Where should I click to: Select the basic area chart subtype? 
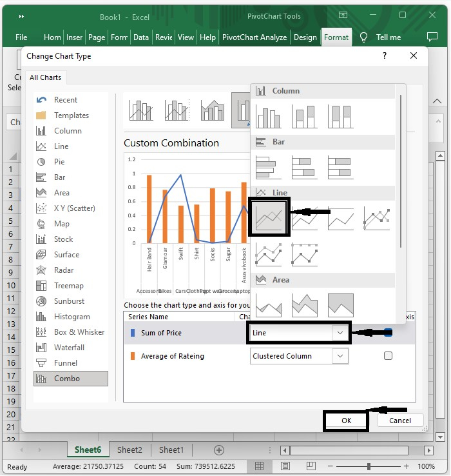click(x=269, y=305)
